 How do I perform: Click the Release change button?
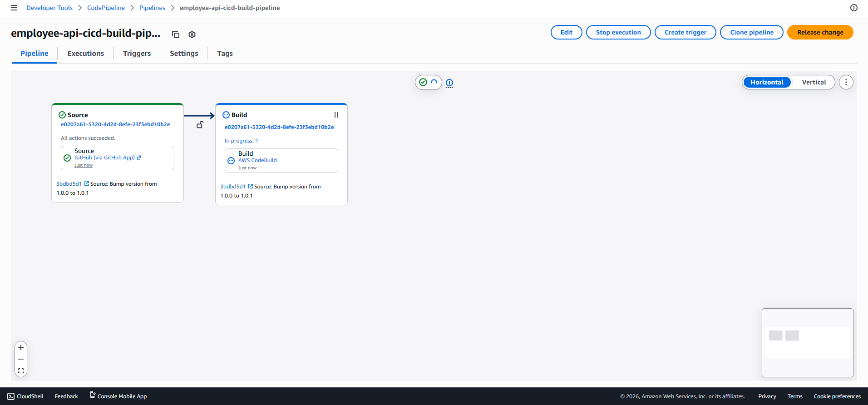(820, 32)
